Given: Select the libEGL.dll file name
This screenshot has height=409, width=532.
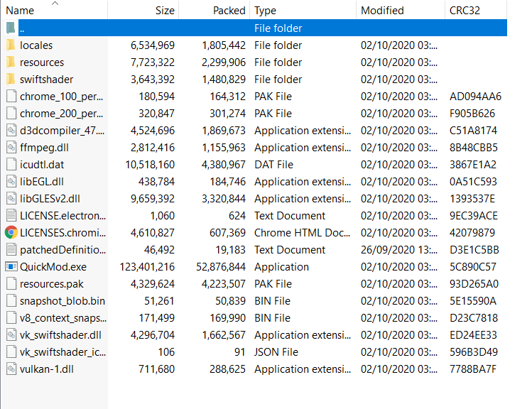Looking at the screenshot, I should (42, 182).
